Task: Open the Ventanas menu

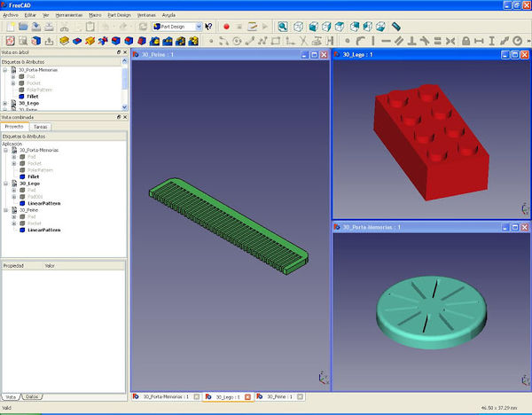Action: click(146, 16)
